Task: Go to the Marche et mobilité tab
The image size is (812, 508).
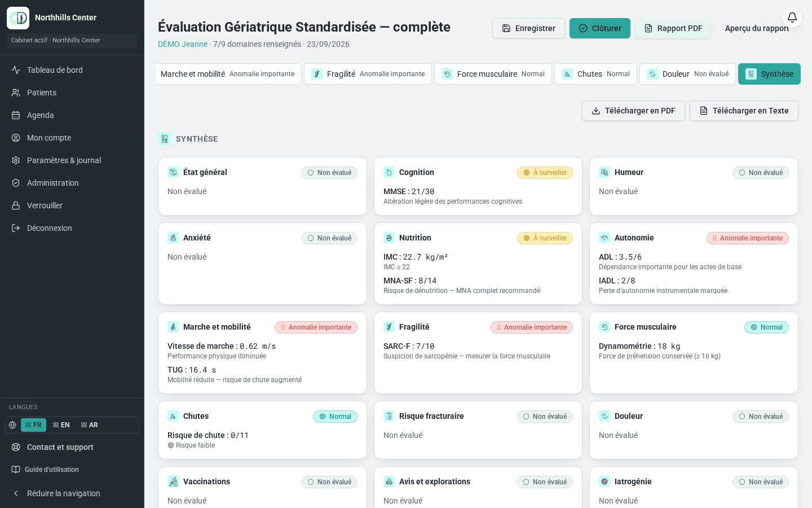Action: click(x=228, y=74)
